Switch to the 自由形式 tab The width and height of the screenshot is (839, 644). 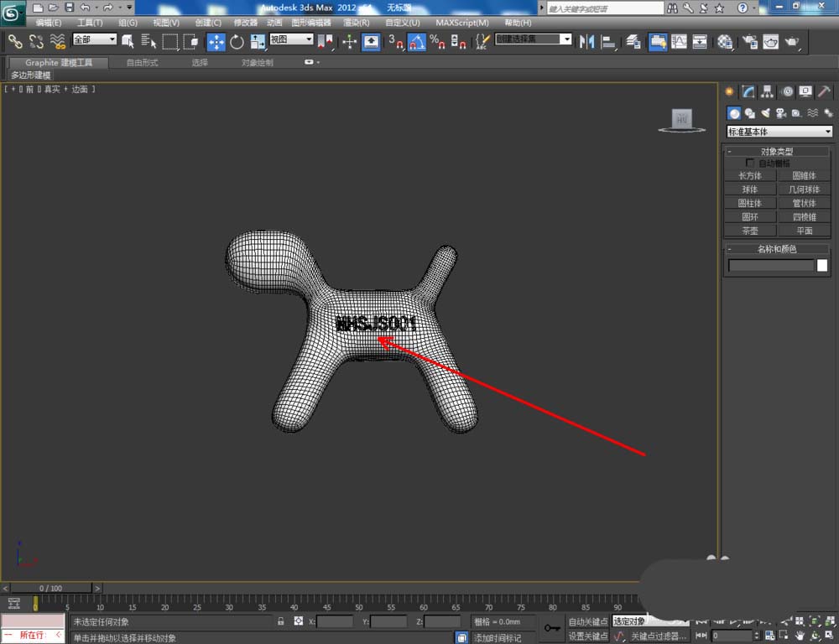pyautogui.click(x=141, y=63)
